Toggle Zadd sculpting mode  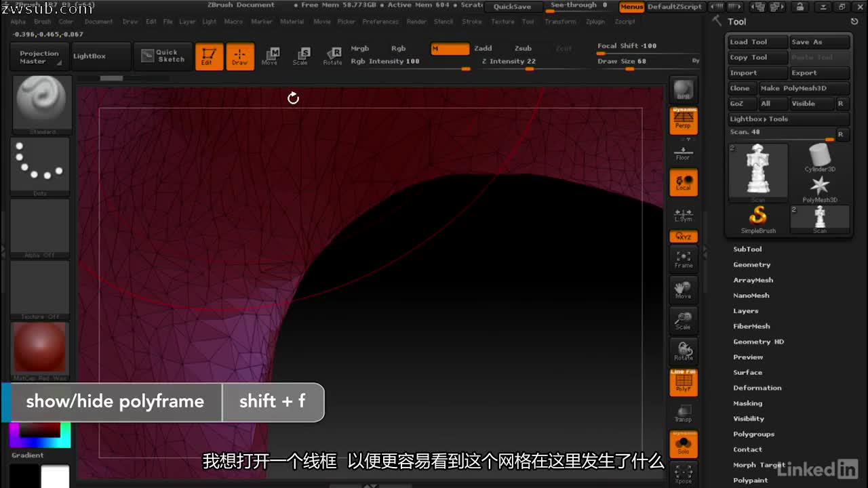click(484, 48)
